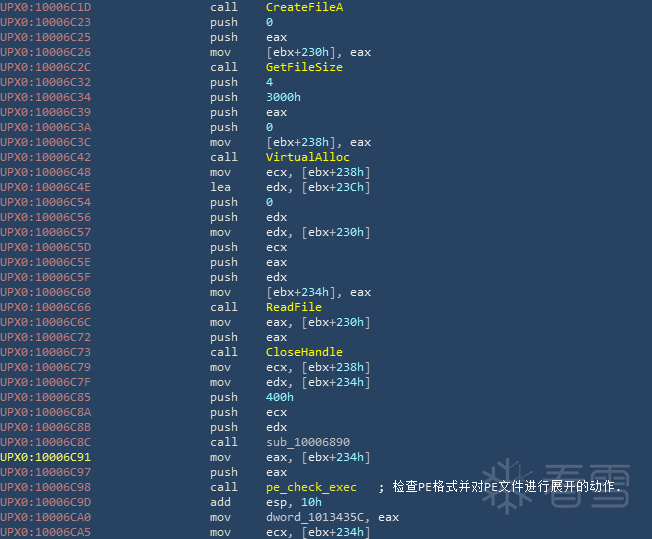Click the Chinese comment after pe_check_exec
This screenshot has width=652, height=539.
507,486
